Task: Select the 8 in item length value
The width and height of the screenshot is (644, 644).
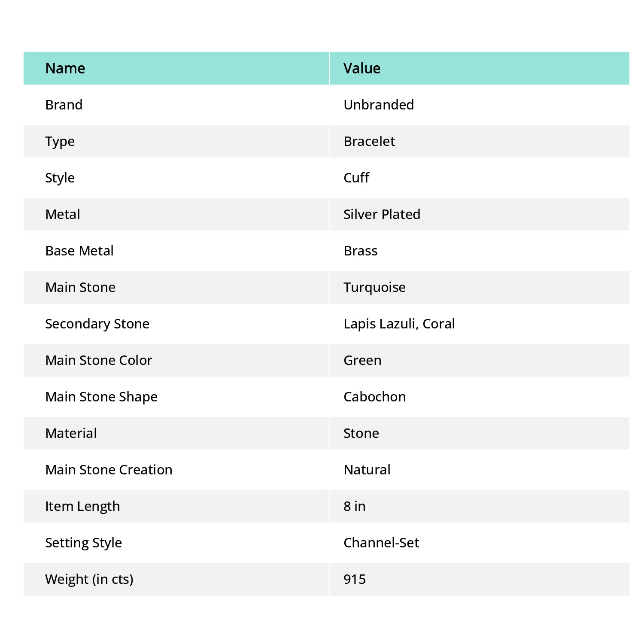Action: (355, 506)
